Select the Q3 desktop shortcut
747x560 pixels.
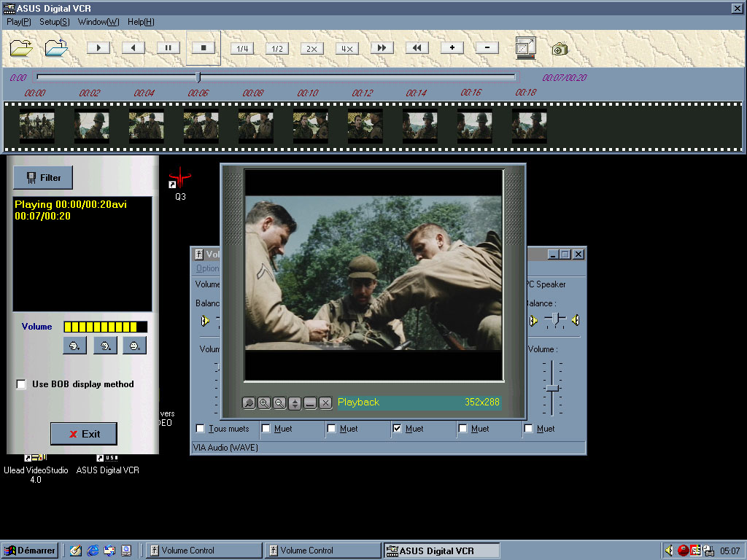180,184
